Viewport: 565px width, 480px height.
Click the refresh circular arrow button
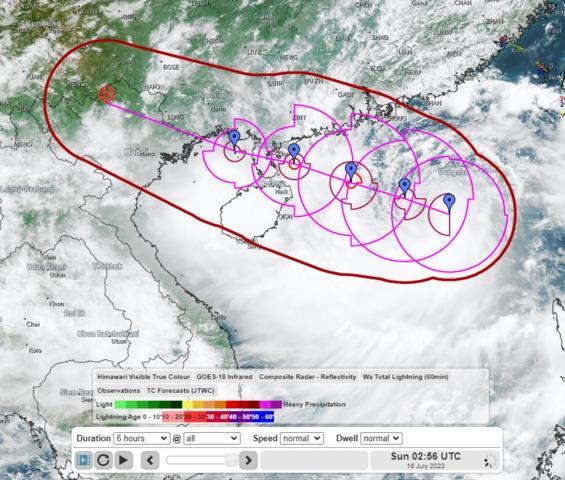pyautogui.click(x=103, y=460)
